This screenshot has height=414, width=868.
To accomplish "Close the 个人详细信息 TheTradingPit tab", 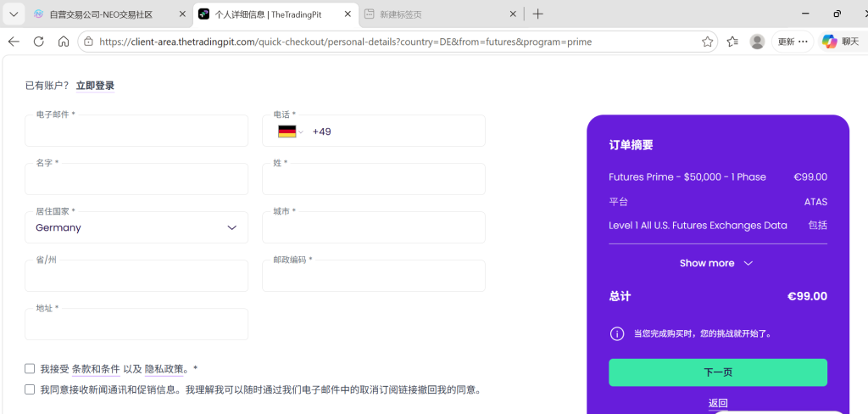I will click(x=347, y=14).
